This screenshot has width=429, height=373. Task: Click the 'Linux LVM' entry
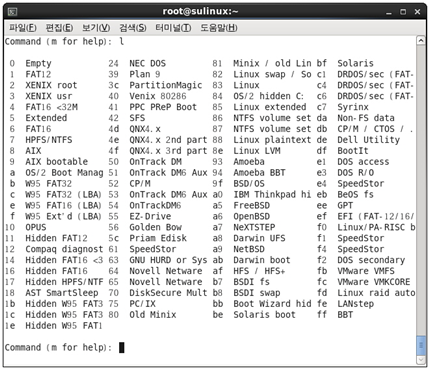257,151
